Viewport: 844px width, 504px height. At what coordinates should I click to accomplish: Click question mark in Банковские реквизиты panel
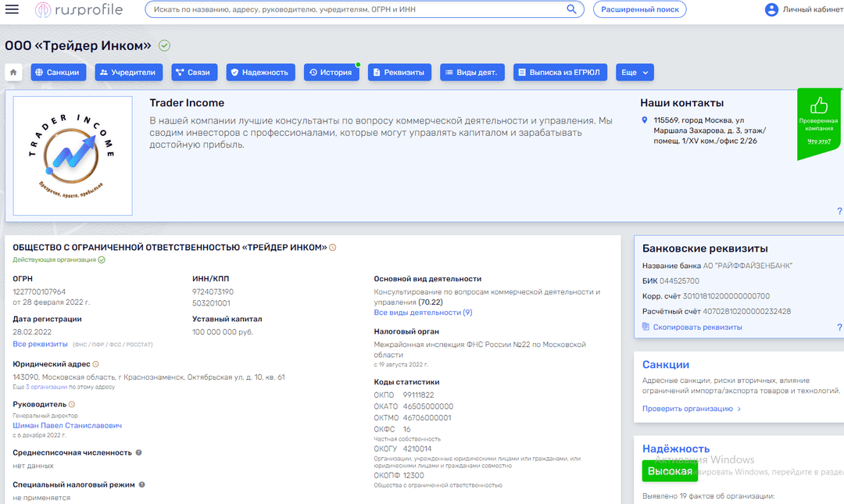click(839, 327)
